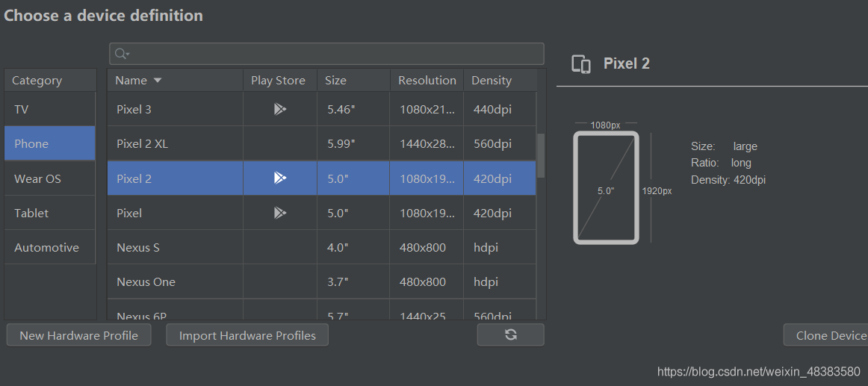Click Import Hardware Profiles button
Viewport: 868px width, 386px height.
247,335
